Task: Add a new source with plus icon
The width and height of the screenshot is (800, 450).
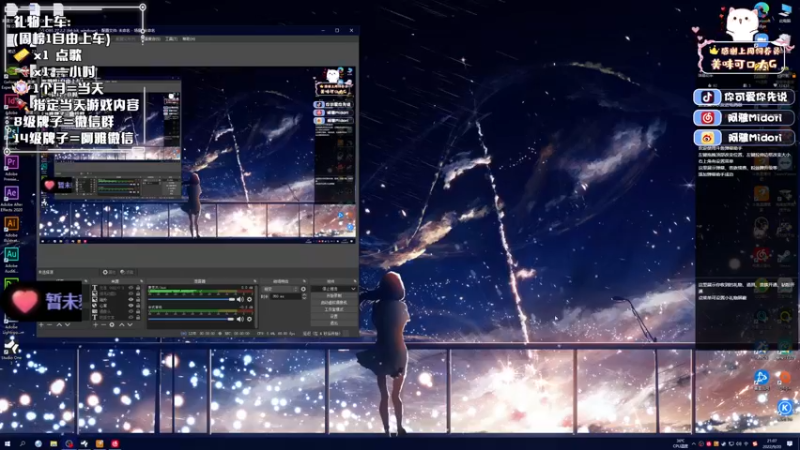Action: [x=95, y=324]
